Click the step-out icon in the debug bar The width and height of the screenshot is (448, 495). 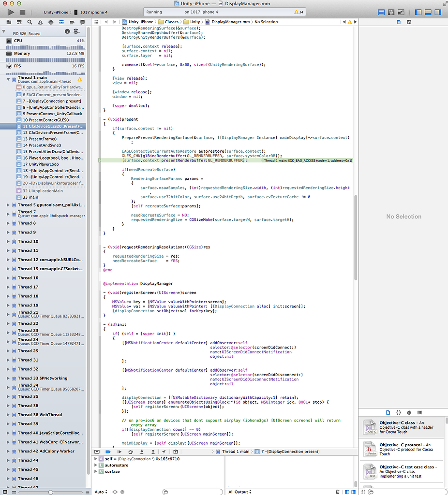pos(152,451)
